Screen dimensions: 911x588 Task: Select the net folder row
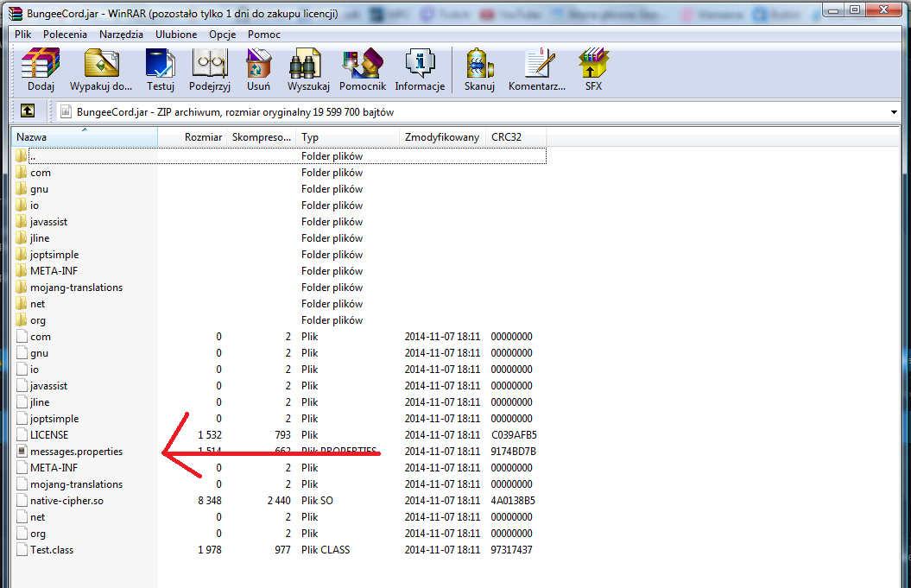coord(279,304)
